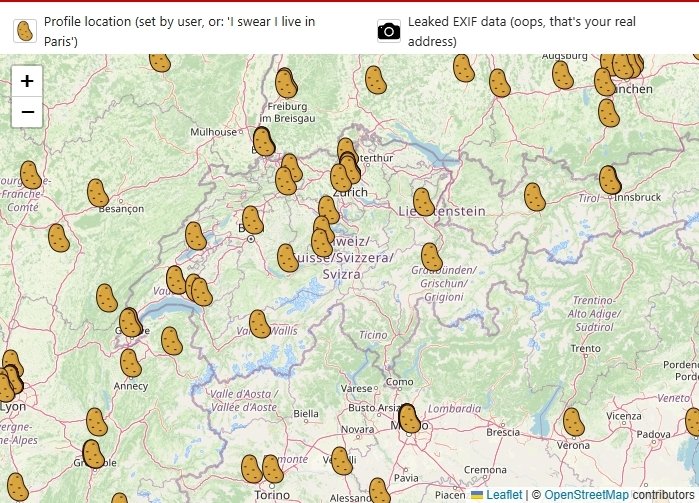Click the potato legend icon for Profile location
This screenshot has width=699, height=503.
click(x=25, y=31)
